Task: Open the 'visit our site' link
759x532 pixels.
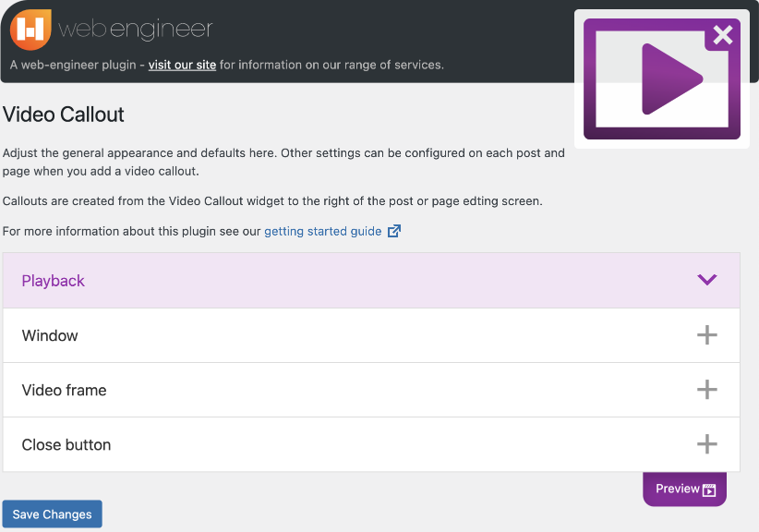Action: pos(182,65)
